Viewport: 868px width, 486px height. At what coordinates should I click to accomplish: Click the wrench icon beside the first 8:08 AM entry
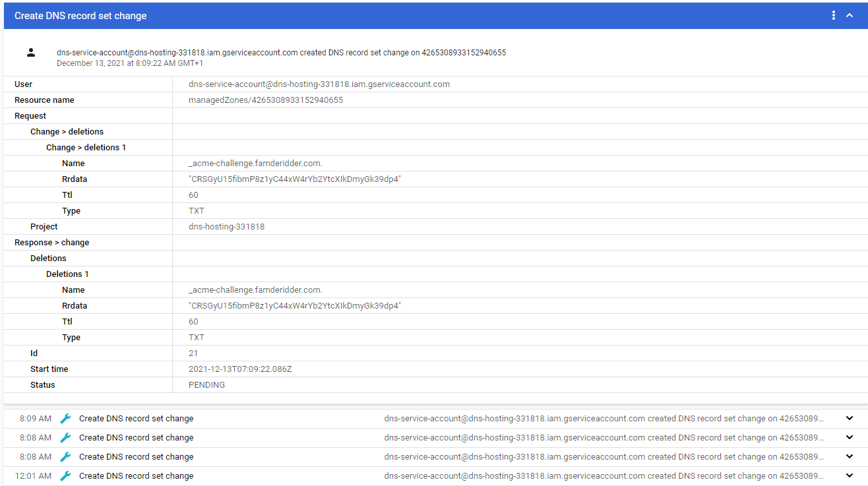pos(65,437)
